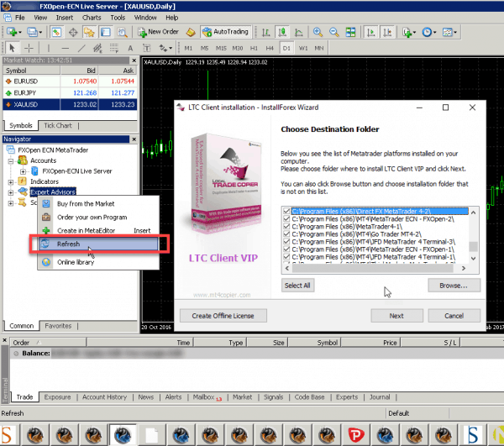This screenshot has height=446, width=504.
Task: Uncheck JFD MetaTrader 4 Terminal-3 folder checkbox
Action: [x=286, y=242]
